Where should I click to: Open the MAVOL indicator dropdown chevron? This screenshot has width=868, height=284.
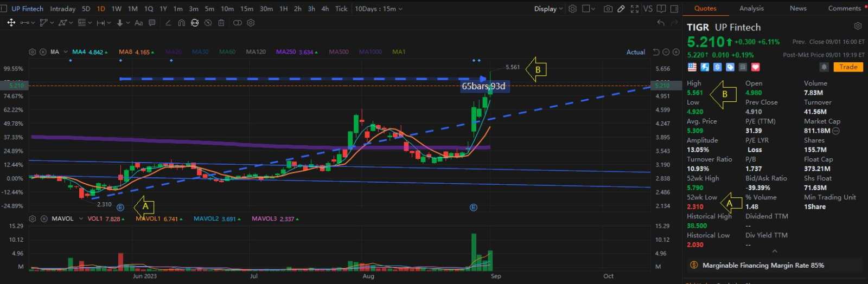pos(81,219)
